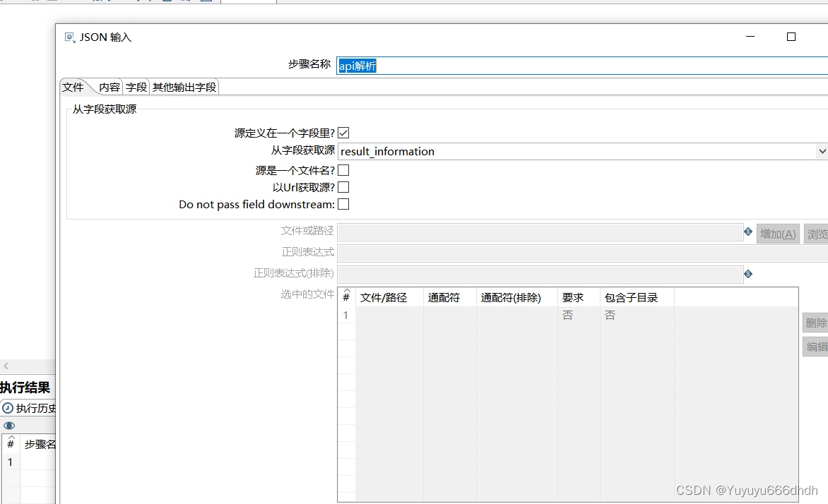Open the 其他输出字段 tab
The width and height of the screenshot is (828, 504).
click(x=183, y=86)
